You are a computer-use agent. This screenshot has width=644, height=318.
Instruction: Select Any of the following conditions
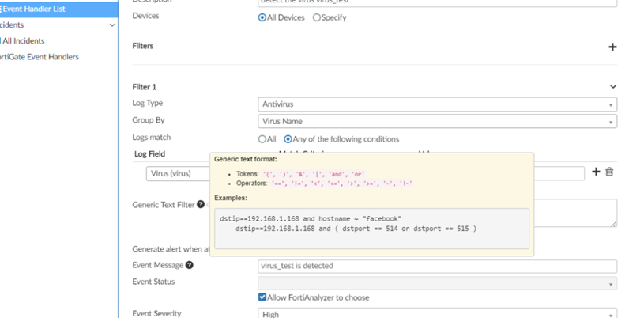pyautogui.click(x=288, y=139)
